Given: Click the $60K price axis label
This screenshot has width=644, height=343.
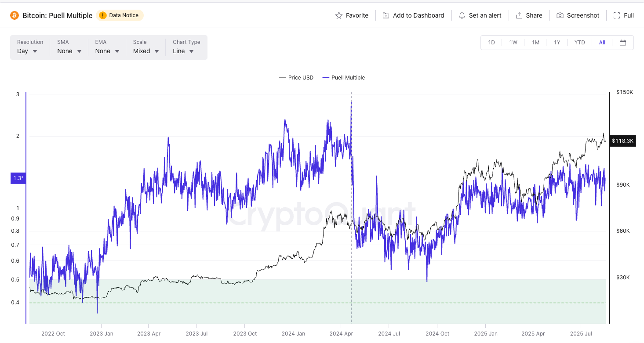Looking at the screenshot, I should [x=623, y=231].
